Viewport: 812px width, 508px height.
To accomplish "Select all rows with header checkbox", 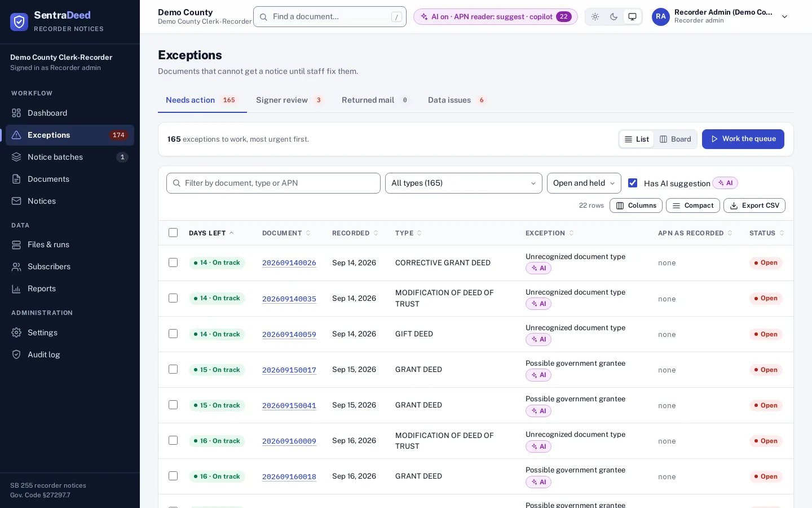I will 173,233.
